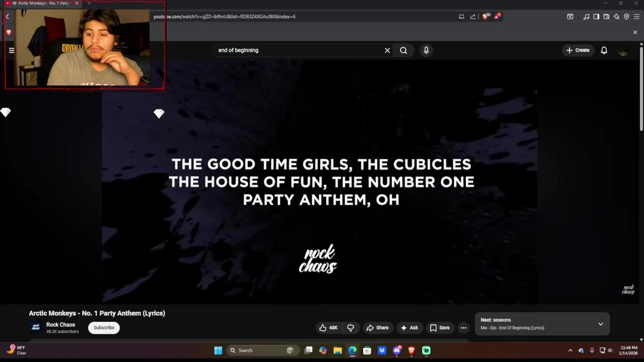Screen dimensions: 644x362
Task: Open Brave Rewards triangle icon
Action: (497, 17)
